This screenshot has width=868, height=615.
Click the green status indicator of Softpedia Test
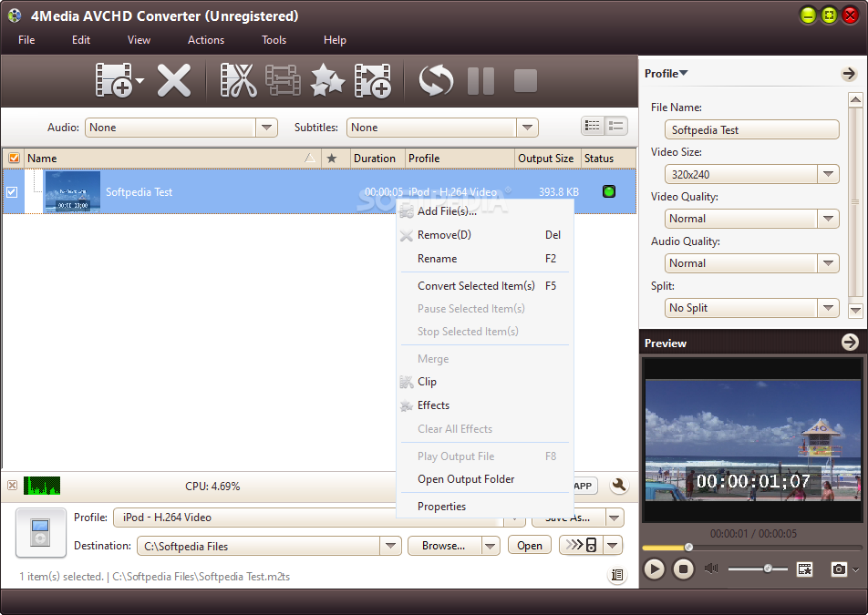click(609, 191)
